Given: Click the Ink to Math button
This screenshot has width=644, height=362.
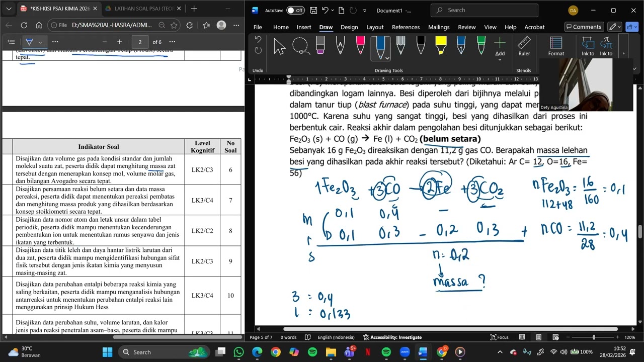Looking at the screenshot, I should click(x=606, y=46).
